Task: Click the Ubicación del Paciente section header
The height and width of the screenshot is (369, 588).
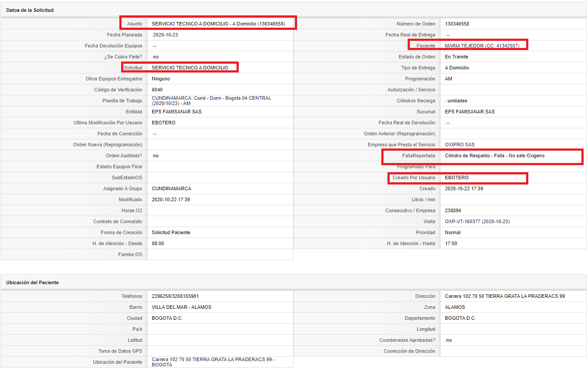Action: pyautogui.click(x=32, y=282)
